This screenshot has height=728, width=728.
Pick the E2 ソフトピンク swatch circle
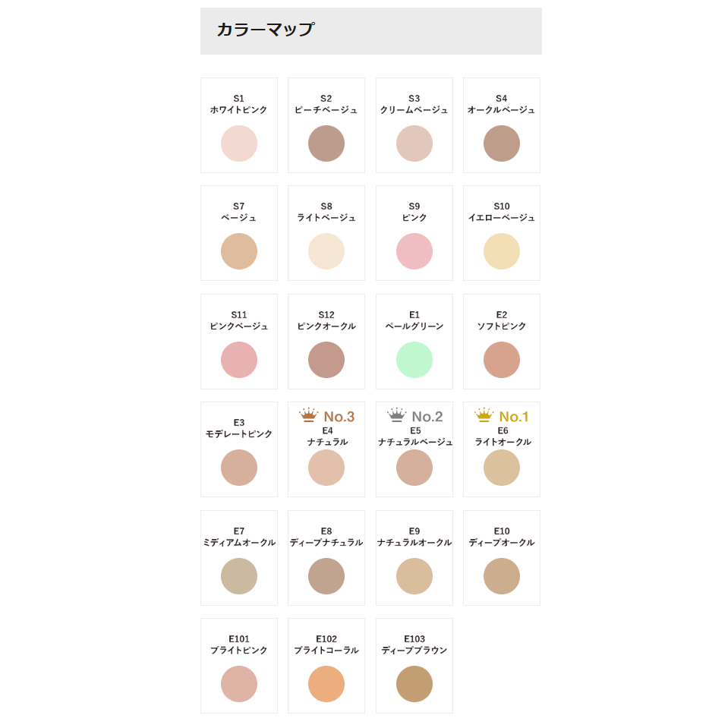502,360
